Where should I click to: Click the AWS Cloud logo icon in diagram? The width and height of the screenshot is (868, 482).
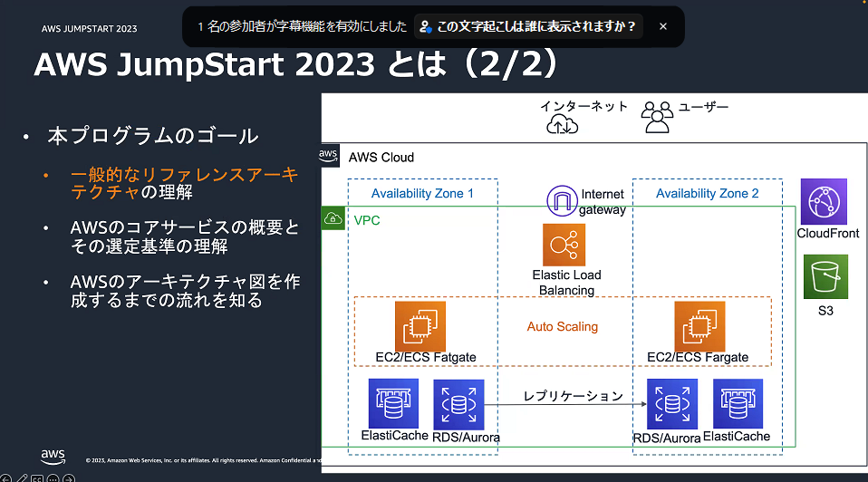tap(328, 155)
